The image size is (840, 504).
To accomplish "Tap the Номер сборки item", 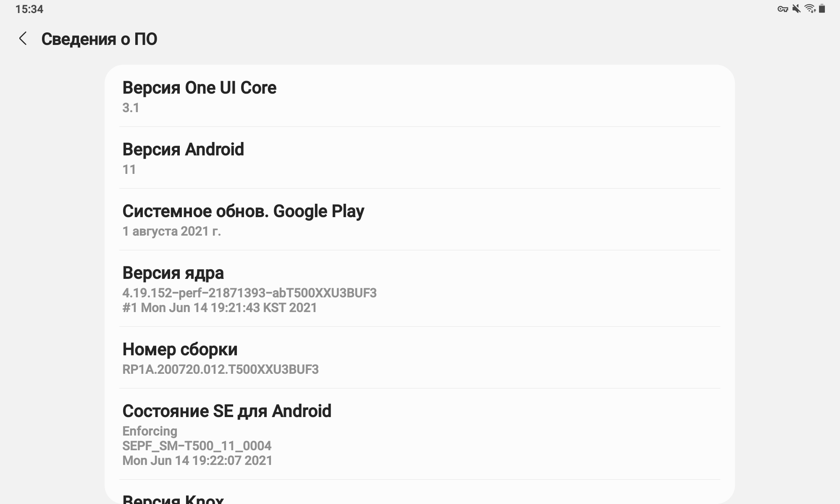I will click(420, 357).
